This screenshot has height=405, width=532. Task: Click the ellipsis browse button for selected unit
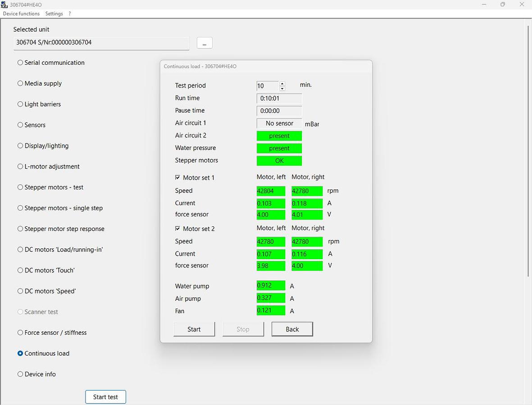coord(205,43)
